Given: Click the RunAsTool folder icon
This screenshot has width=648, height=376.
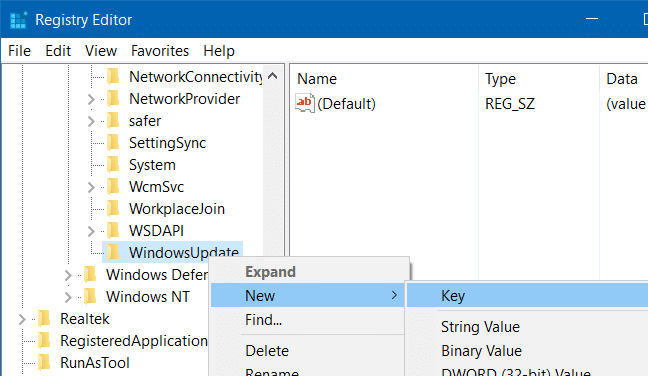Looking at the screenshot, I should coord(44,362).
